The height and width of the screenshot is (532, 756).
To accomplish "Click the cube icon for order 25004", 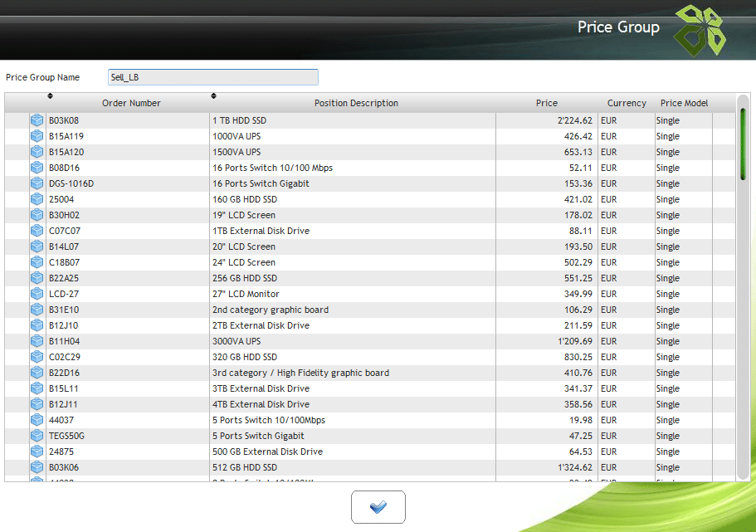I will (x=37, y=199).
